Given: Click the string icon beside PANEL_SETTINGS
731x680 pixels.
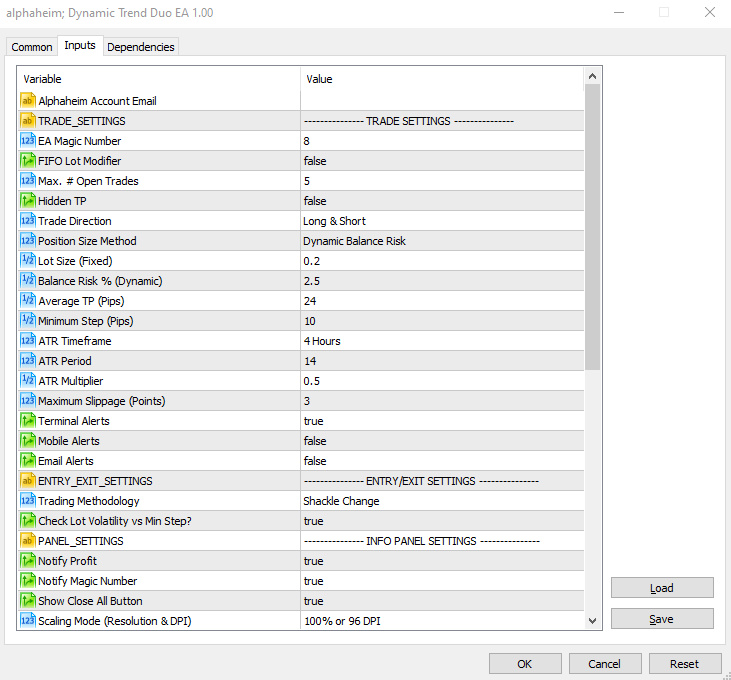Looking at the screenshot, I should (x=28, y=541).
